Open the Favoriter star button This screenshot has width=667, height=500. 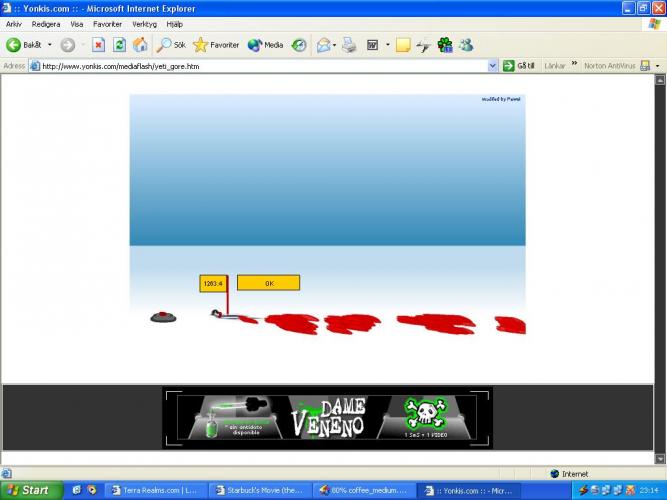tap(216, 45)
